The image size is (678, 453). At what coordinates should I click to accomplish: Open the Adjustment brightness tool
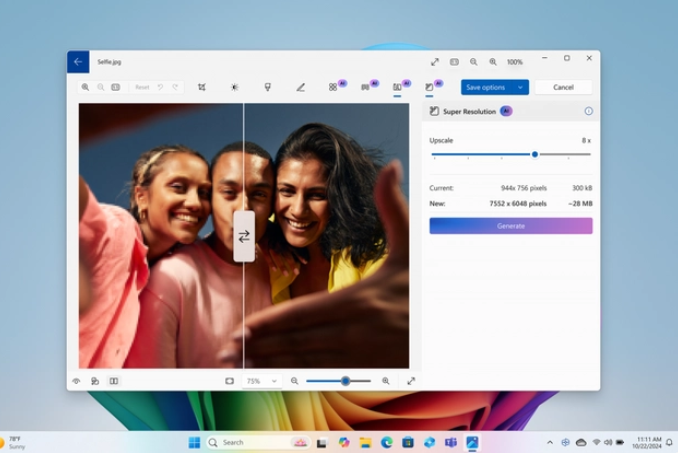[234, 87]
